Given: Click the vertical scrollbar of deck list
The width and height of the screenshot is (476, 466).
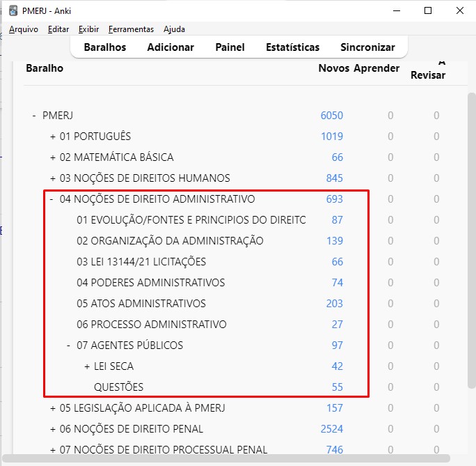Looking at the screenshot, I should [471, 240].
